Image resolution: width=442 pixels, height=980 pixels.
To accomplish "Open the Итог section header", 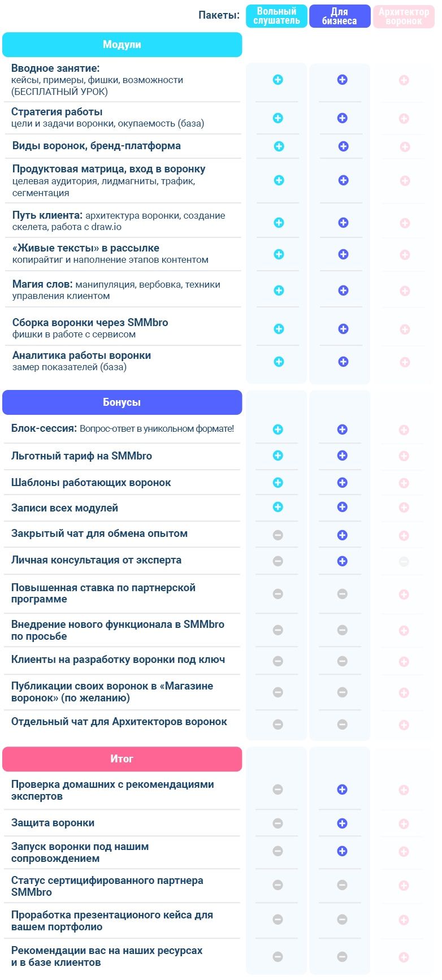I will tap(122, 759).
